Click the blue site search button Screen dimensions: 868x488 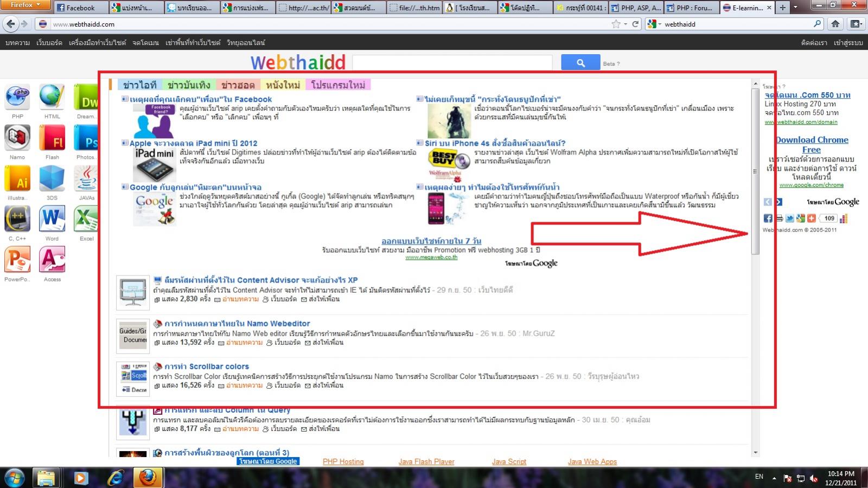(x=580, y=63)
